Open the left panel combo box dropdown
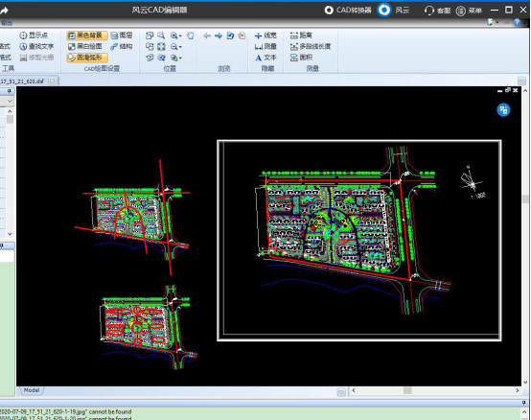The height and width of the screenshot is (420, 531). pos(10,102)
